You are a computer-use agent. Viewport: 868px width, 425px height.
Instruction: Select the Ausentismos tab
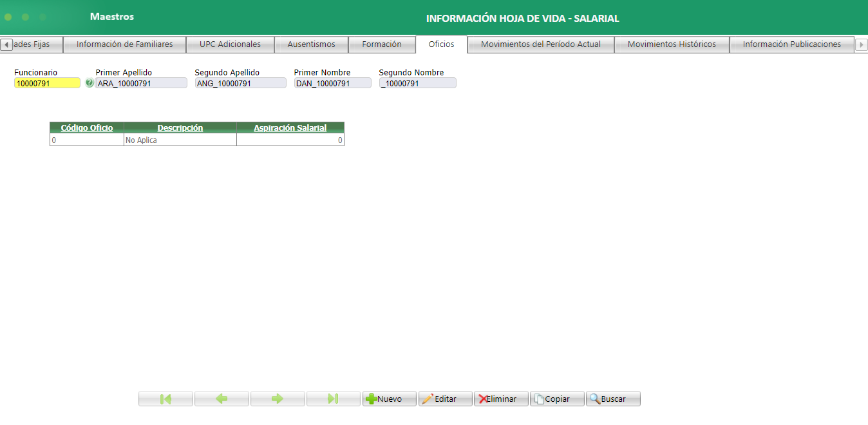pos(311,44)
